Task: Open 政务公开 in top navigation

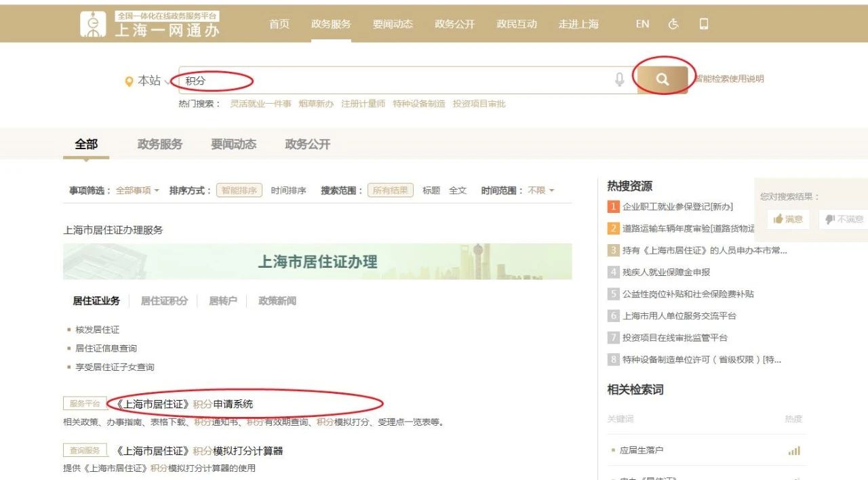Action: 454,24
